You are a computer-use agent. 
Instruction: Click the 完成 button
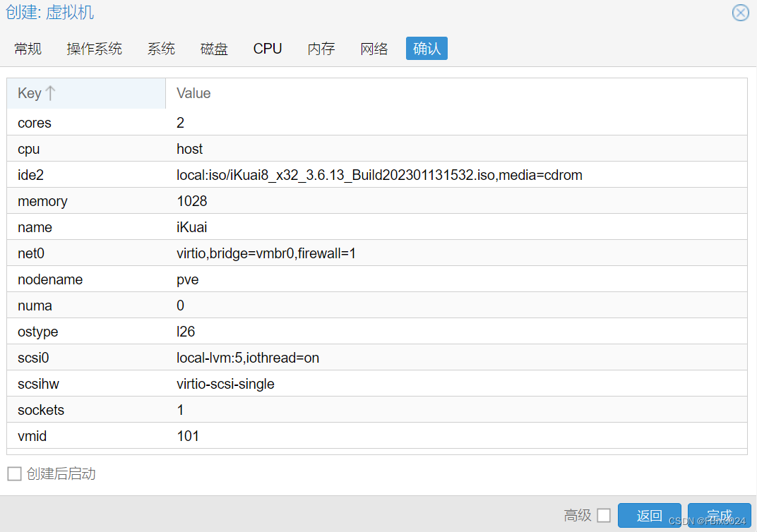pyautogui.click(x=720, y=516)
